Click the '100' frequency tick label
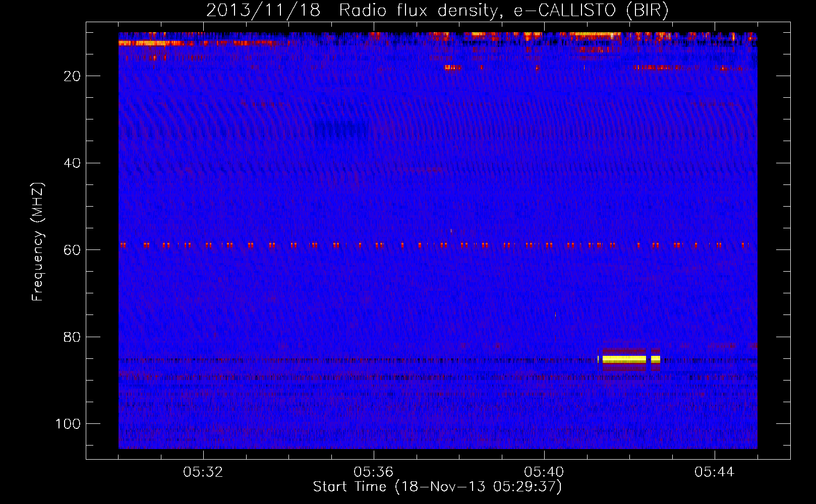The width and height of the screenshot is (816, 504). [x=68, y=424]
